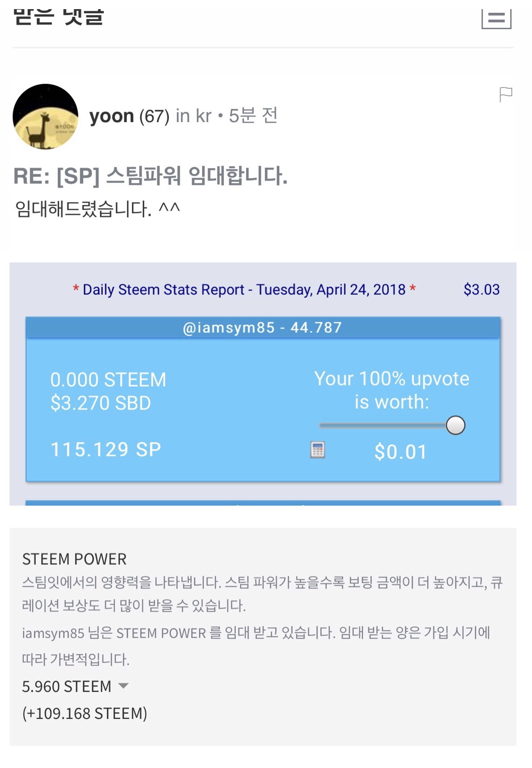
Task: Click the $0.01 upvote value
Action: click(400, 452)
